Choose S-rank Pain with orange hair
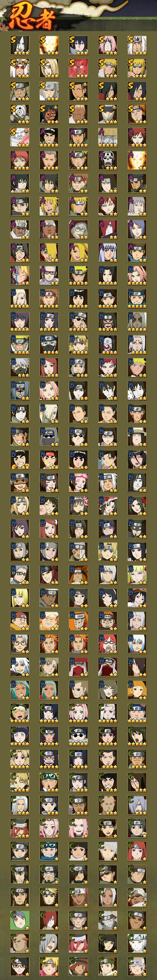The width and height of the screenshot is (157, 980). 137,114
